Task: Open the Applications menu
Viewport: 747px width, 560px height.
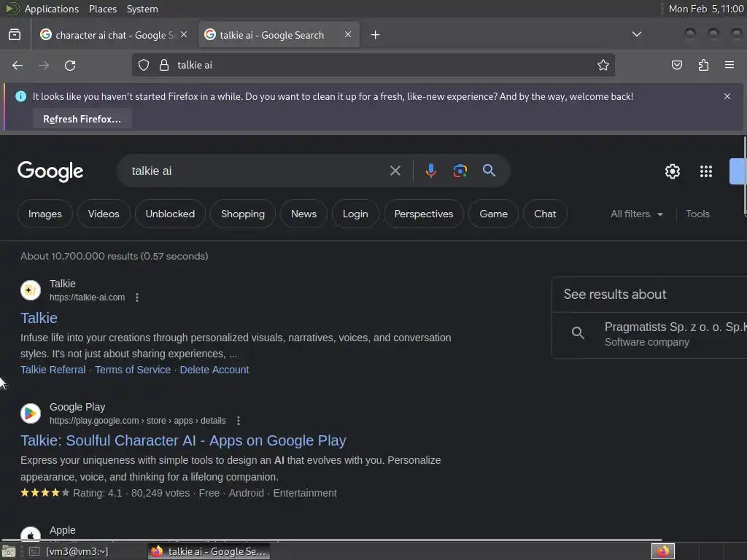Action: coord(52,9)
